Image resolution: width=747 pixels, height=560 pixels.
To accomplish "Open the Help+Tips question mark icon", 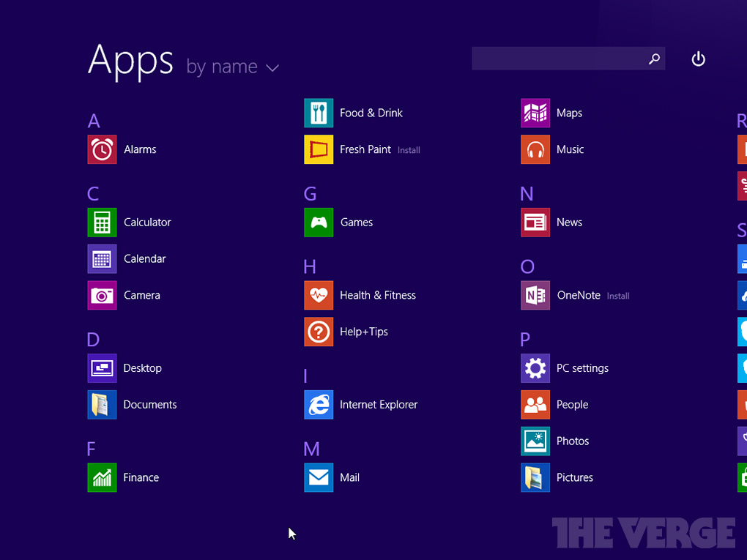I will point(319,332).
